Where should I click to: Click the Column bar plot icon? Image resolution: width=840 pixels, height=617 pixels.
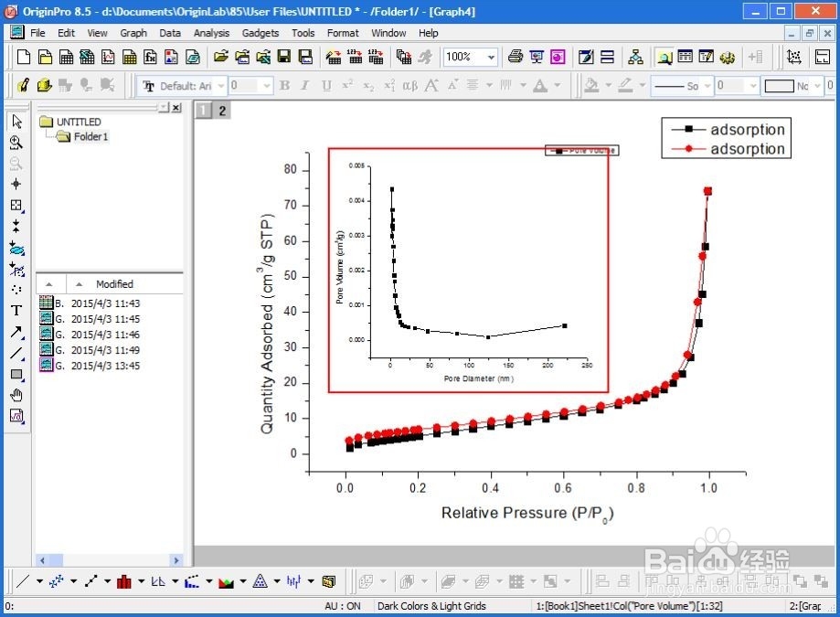point(124,581)
